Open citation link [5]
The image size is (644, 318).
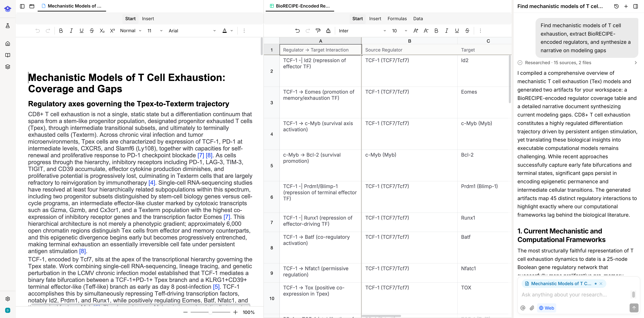pos(216,287)
